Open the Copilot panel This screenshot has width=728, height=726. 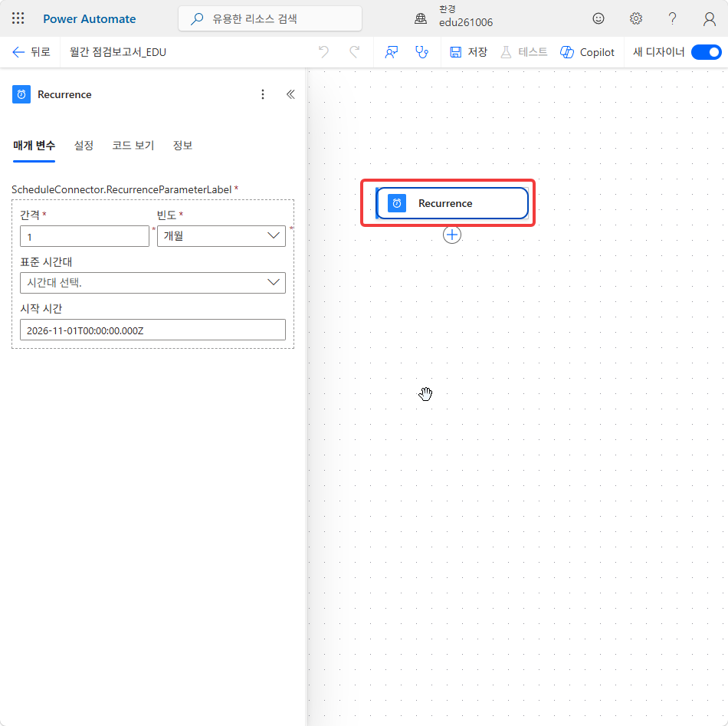coord(587,52)
